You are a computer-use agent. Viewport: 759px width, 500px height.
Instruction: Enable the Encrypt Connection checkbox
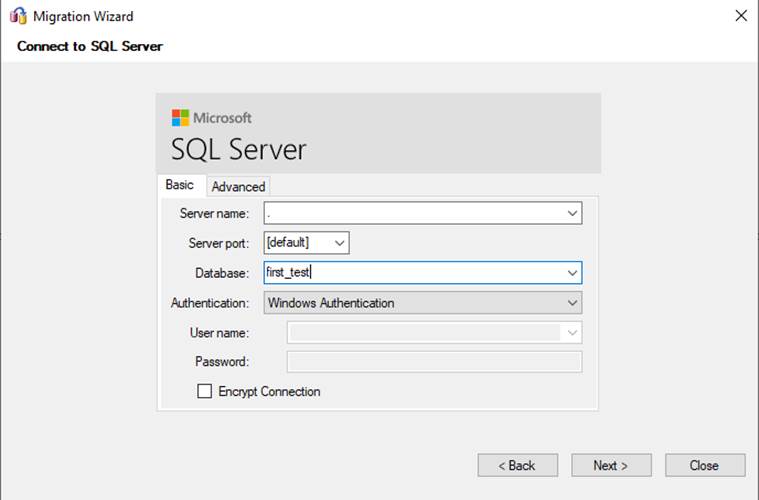click(204, 391)
